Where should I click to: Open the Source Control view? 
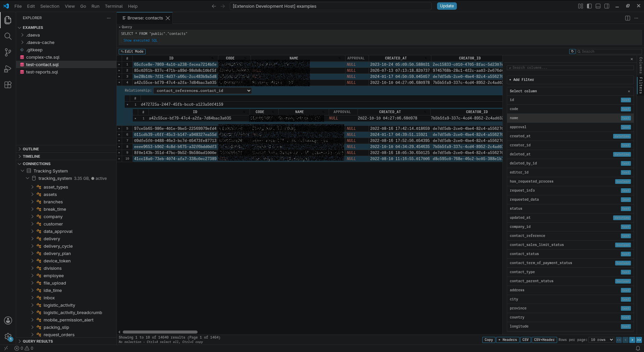tap(8, 52)
